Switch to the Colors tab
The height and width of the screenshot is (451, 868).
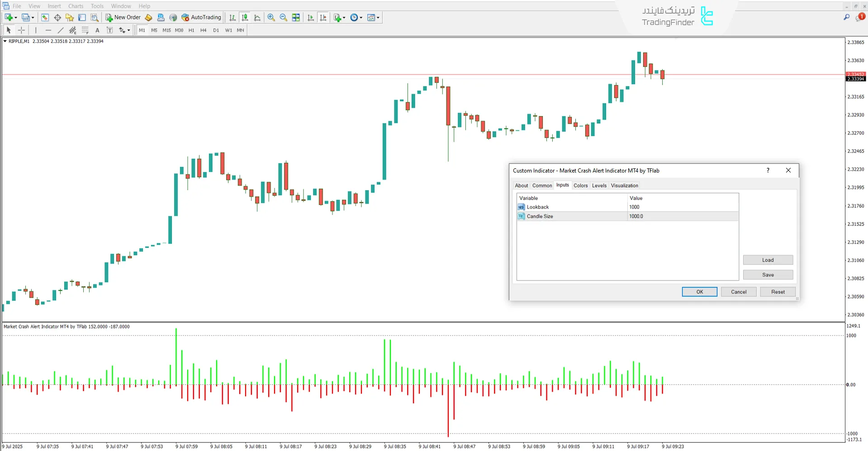(x=580, y=185)
